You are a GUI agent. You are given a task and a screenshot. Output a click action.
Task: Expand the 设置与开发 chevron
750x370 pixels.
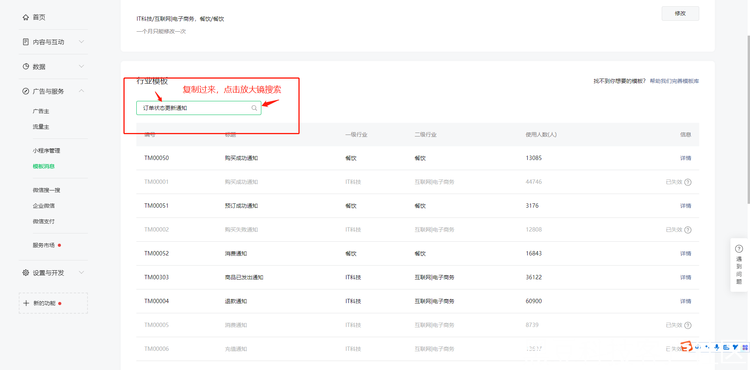[x=81, y=272]
